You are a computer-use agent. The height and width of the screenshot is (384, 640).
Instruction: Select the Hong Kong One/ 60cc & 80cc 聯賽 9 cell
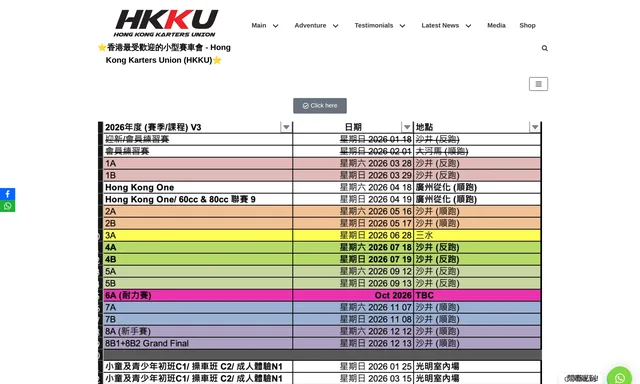click(198, 199)
